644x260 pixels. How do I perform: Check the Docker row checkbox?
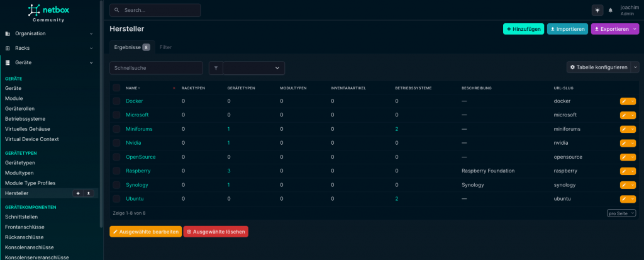tap(116, 101)
